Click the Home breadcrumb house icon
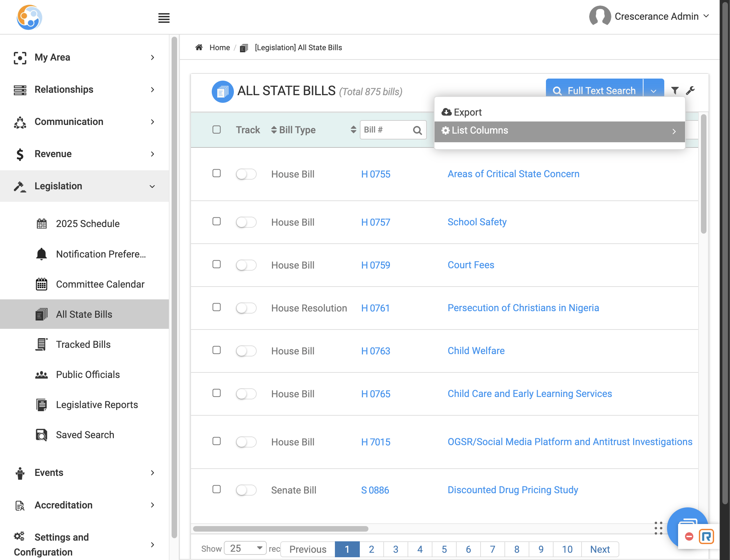Viewport: 730px width, 560px height. click(199, 47)
